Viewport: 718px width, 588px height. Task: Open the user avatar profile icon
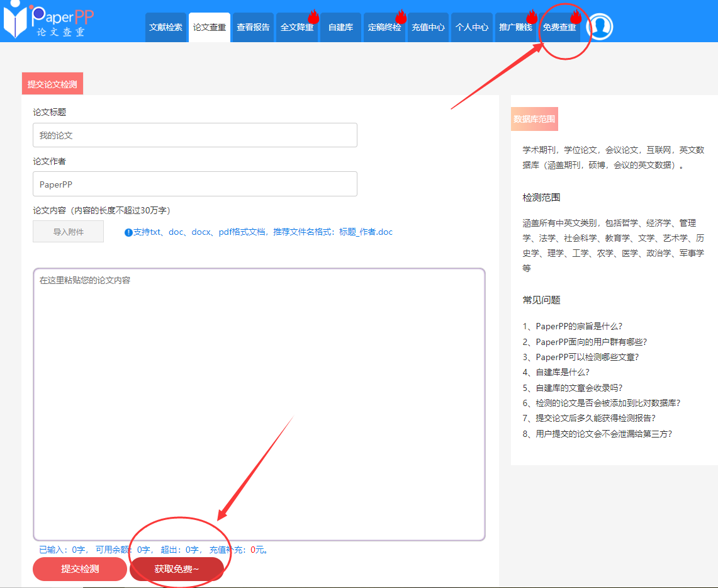[x=600, y=26]
